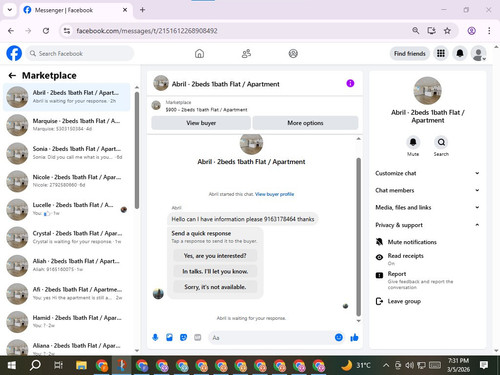Screen dimensions: 500x375
Task: Open Chrome profile icon in toolbar
Action: 471,31
